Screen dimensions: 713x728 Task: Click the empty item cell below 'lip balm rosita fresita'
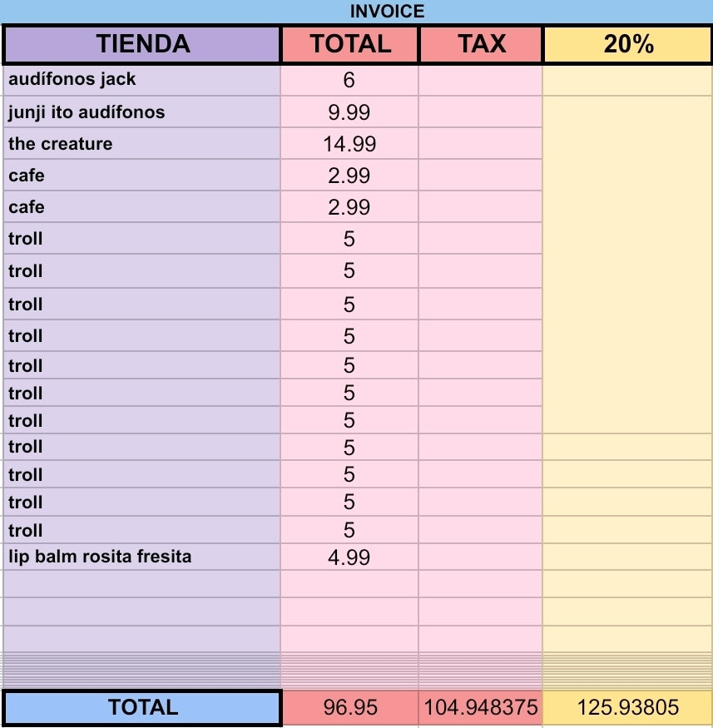(142, 583)
